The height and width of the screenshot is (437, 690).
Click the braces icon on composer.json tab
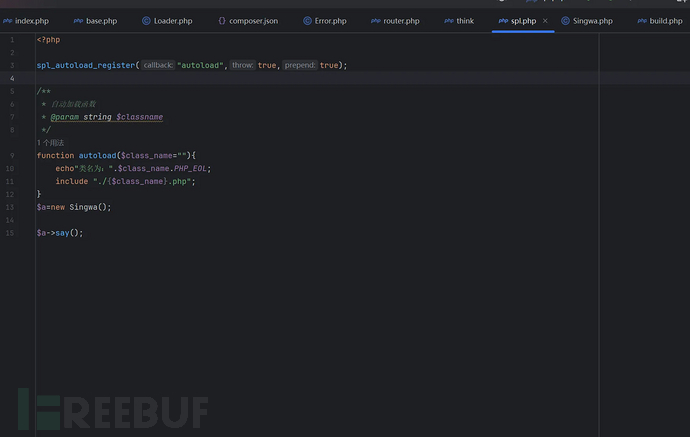tap(222, 20)
